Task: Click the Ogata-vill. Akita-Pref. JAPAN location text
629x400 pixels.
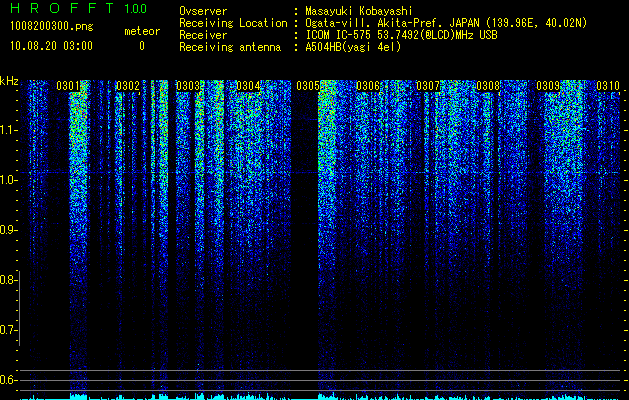Action: tap(446, 23)
